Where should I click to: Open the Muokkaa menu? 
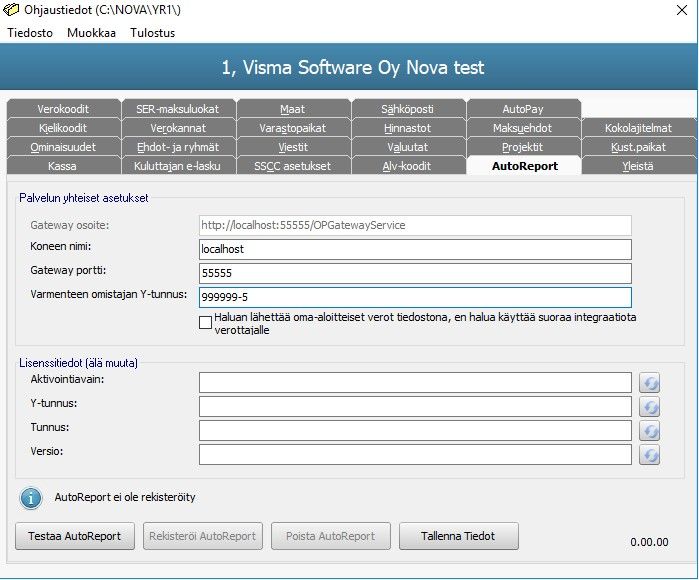coord(91,32)
